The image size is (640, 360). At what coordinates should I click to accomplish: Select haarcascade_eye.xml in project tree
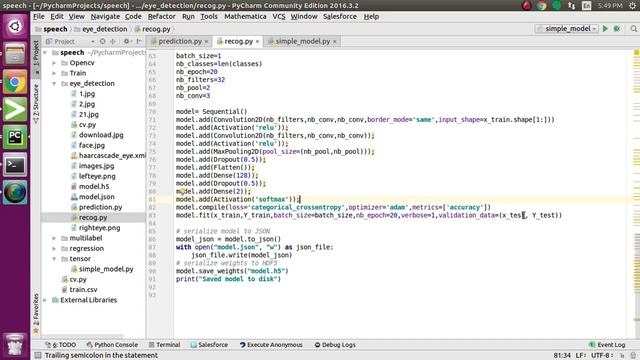pyautogui.click(x=108, y=156)
